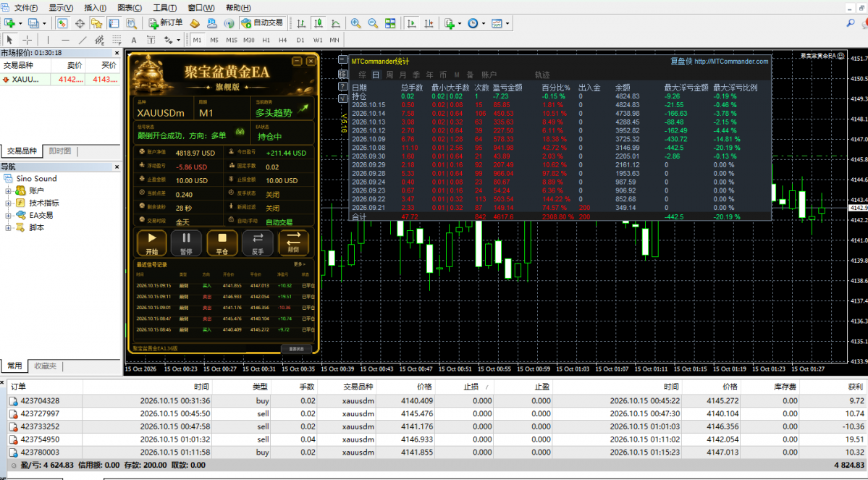868x480 pixels.
Task: Switch chart timeframe to M15
Action: (232, 40)
